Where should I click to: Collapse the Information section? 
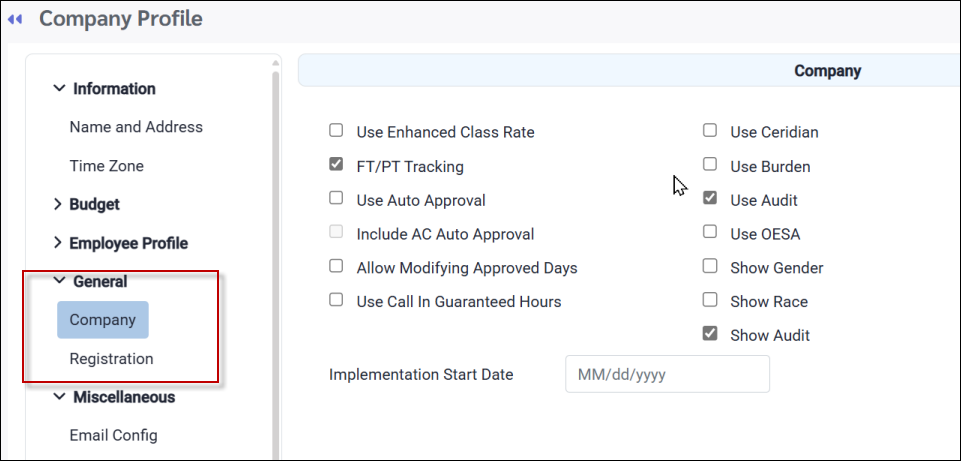pos(59,89)
